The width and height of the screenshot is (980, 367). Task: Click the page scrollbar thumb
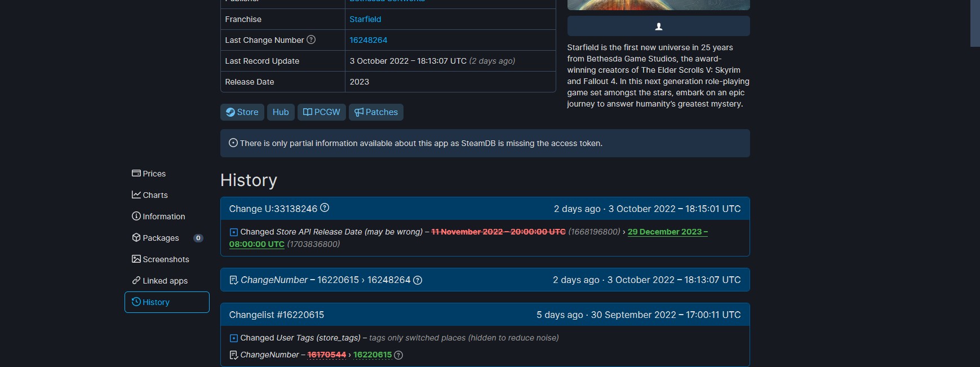click(x=975, y=23)
